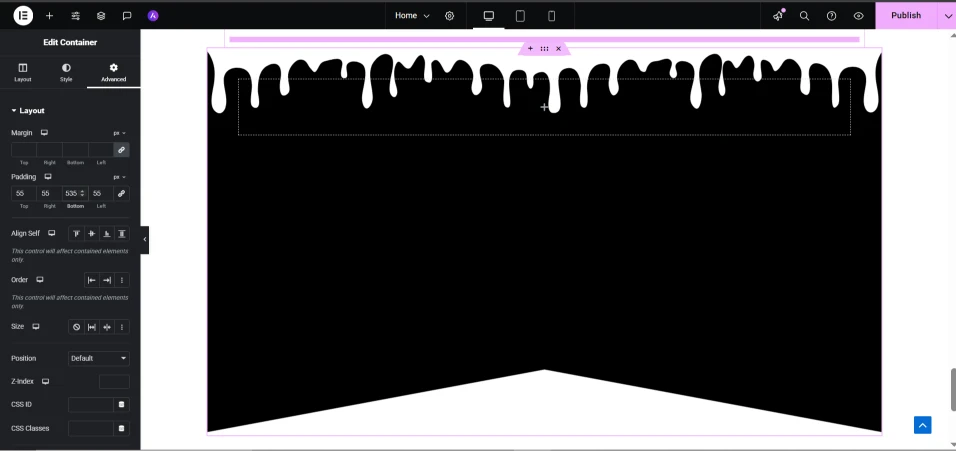Open Position Default dropdown
The width and height of the screenshot is (956, 451).
(x=99, y=358)
